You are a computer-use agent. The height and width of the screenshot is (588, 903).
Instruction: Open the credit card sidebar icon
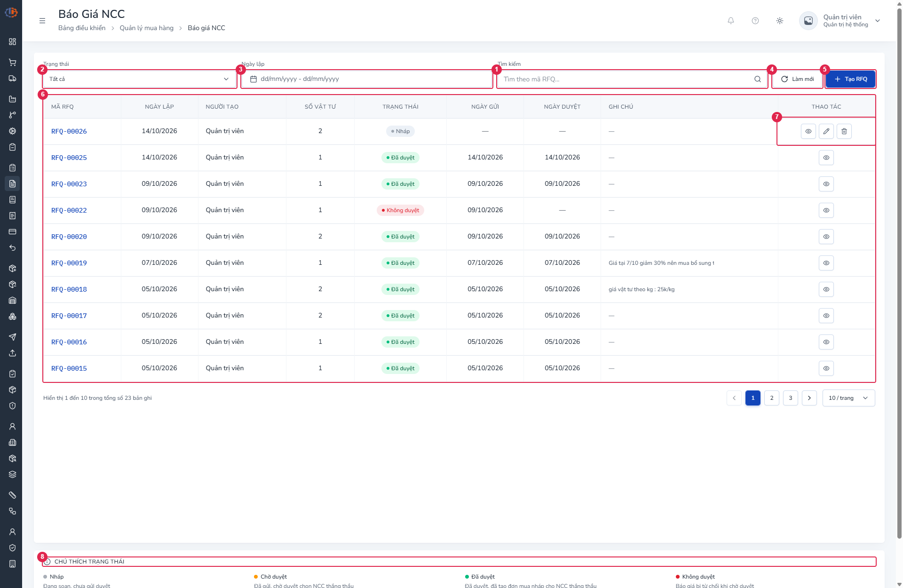[13, 232]
